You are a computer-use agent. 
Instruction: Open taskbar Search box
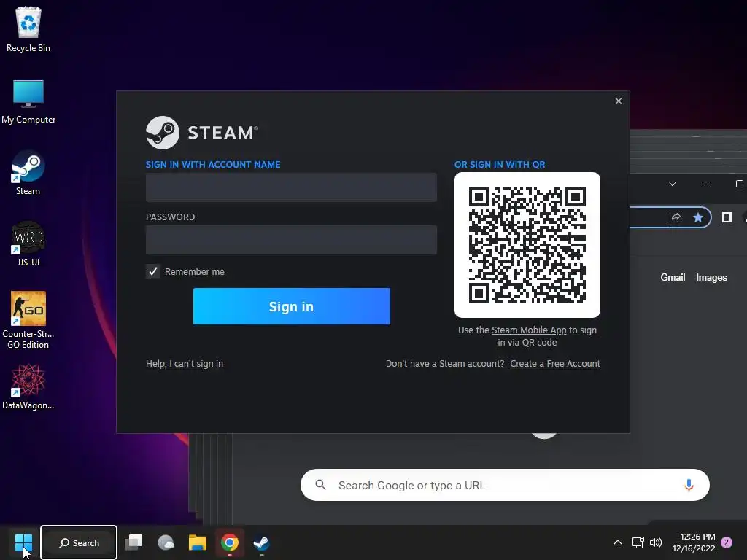79,542
